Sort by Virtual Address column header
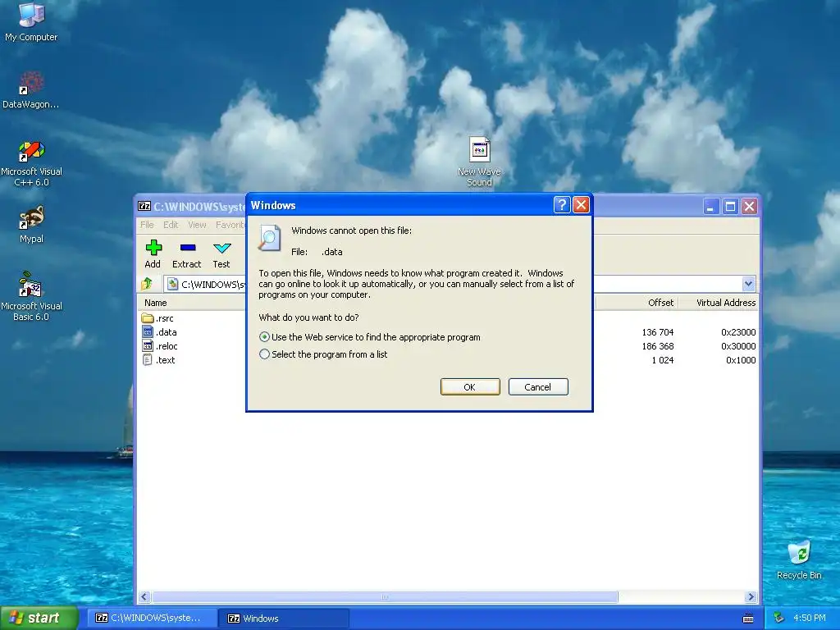This screenshot has width=840, height=630. coord(719,303)
